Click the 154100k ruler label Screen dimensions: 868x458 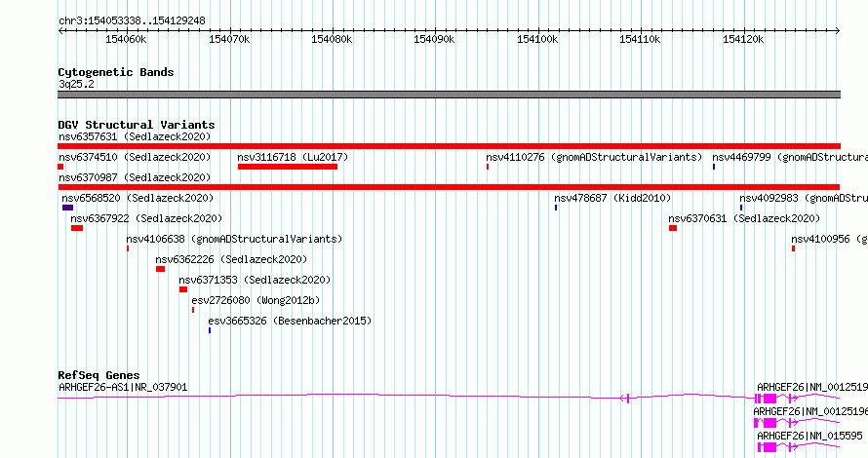537,39
